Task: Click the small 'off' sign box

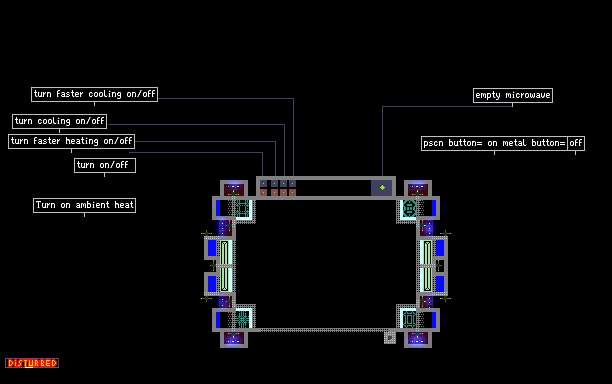Action: (576, 143)
